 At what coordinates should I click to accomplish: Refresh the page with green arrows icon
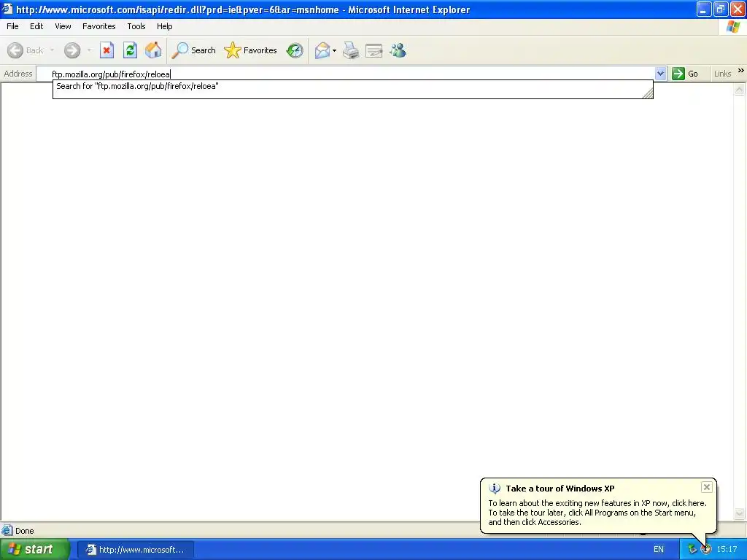(x=130, y=50)
